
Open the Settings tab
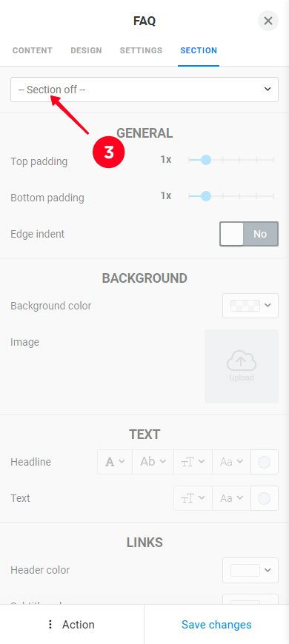[x=141, y=50]
